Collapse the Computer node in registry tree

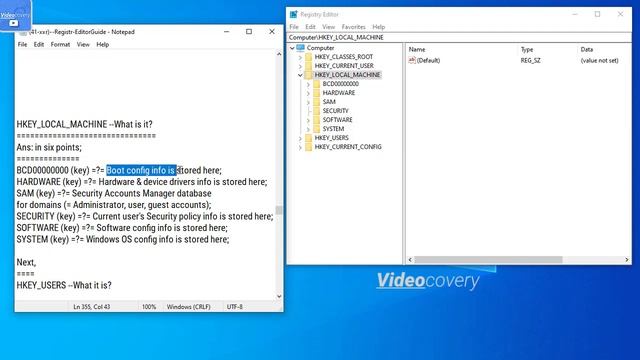(292, 48)
